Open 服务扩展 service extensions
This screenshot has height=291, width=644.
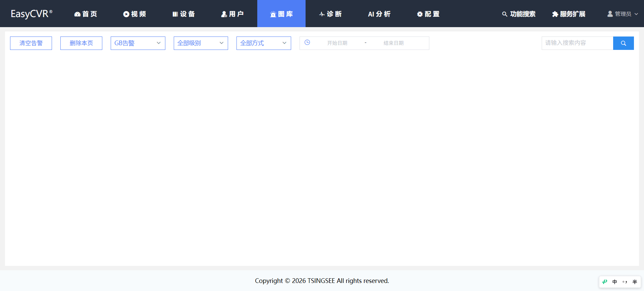pos(569,14)
